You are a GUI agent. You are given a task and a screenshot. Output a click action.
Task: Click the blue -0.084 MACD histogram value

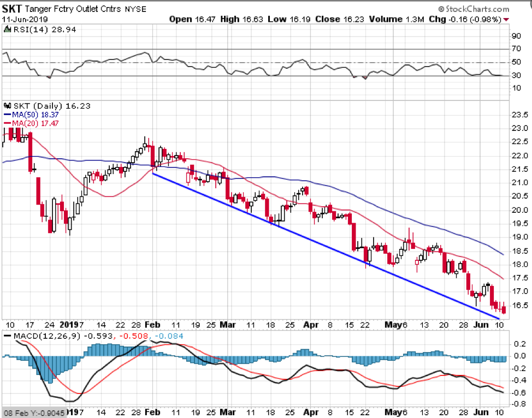coord(169,336)
